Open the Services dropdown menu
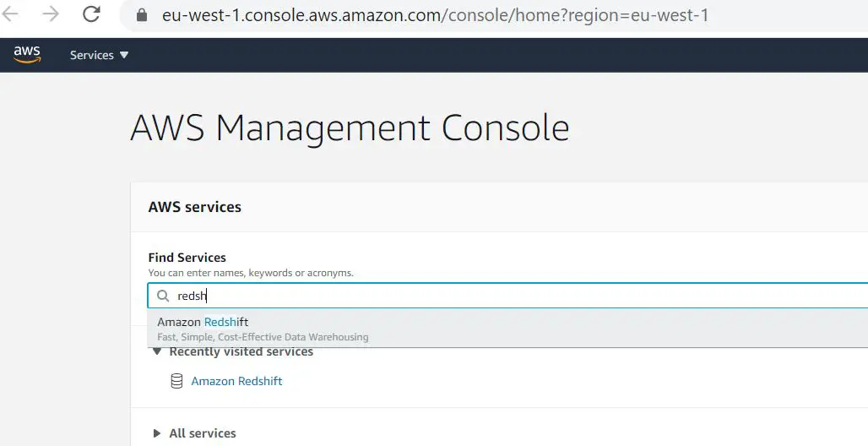The width and height of the screenshot is (868, 446). (99, 55)
